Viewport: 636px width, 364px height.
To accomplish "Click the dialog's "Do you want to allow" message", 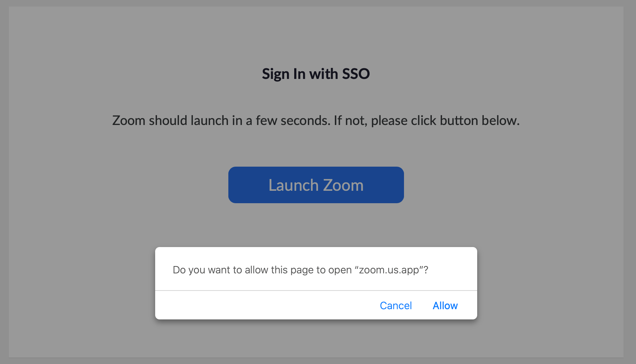I will click(x=300, y=270).
